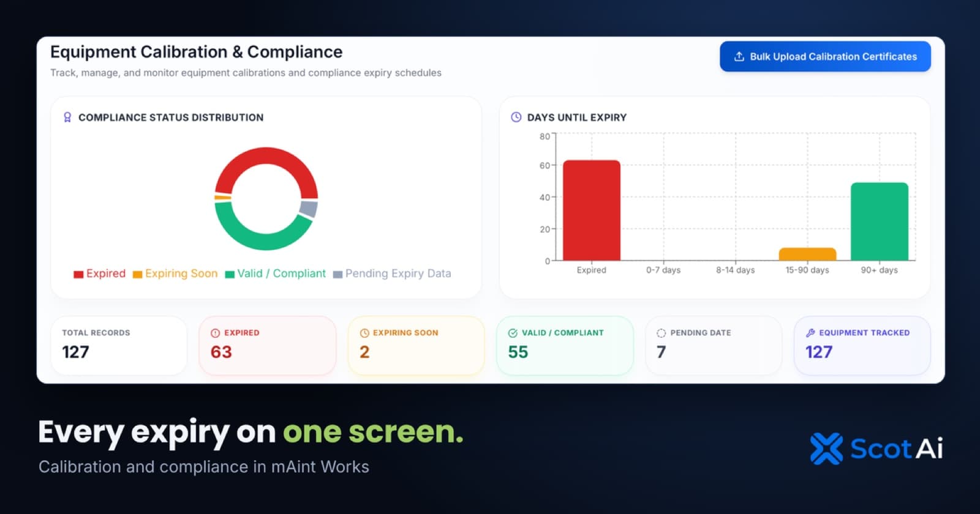Select the orange Expiring Soon legend swatch

[x=138, y=274]
